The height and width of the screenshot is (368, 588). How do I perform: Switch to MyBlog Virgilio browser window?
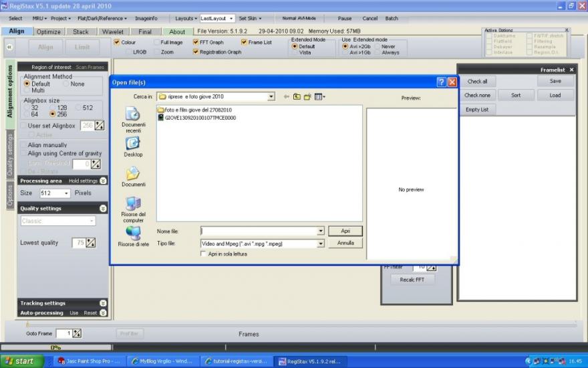[x=162, y=361]
